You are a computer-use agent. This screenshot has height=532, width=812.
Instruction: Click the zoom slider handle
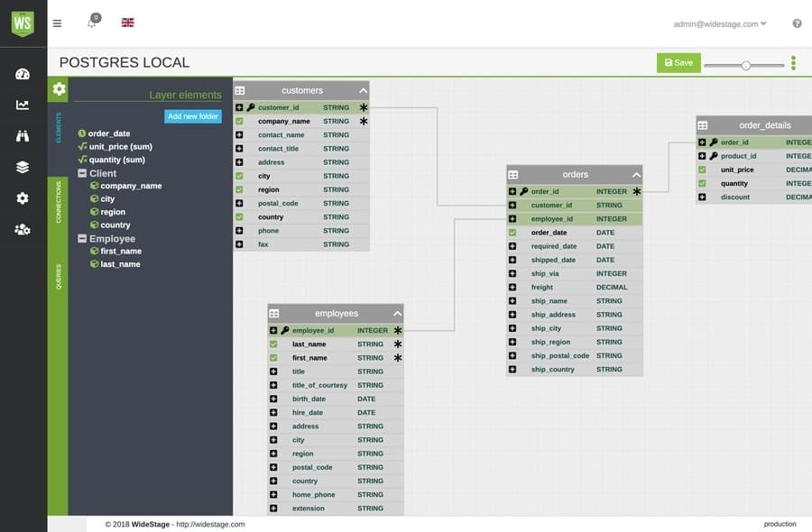click(746, 65)
